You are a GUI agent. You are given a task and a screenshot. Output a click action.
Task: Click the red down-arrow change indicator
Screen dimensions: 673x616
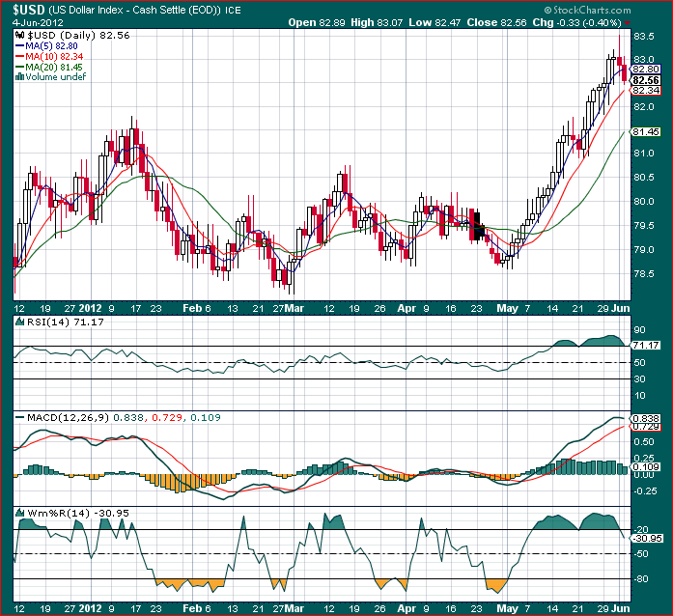(627, 23)
